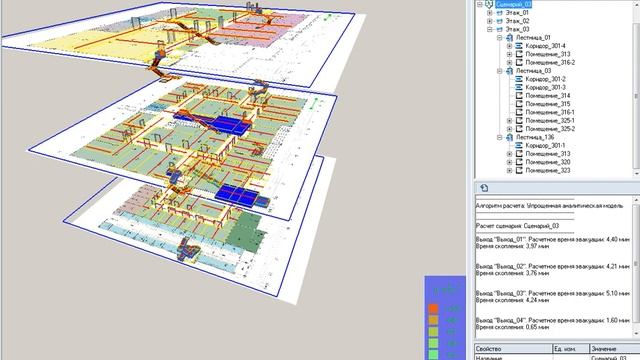
Task: Select the Этаж_01 tree label
Action: 518,13
